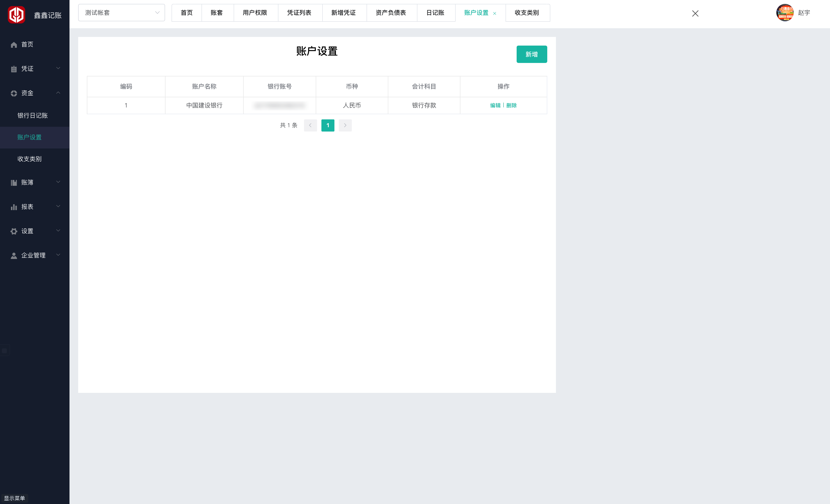Click the 中国建设银行 account name cell
The image size is (830, 504).
click(x=204, y=105)
